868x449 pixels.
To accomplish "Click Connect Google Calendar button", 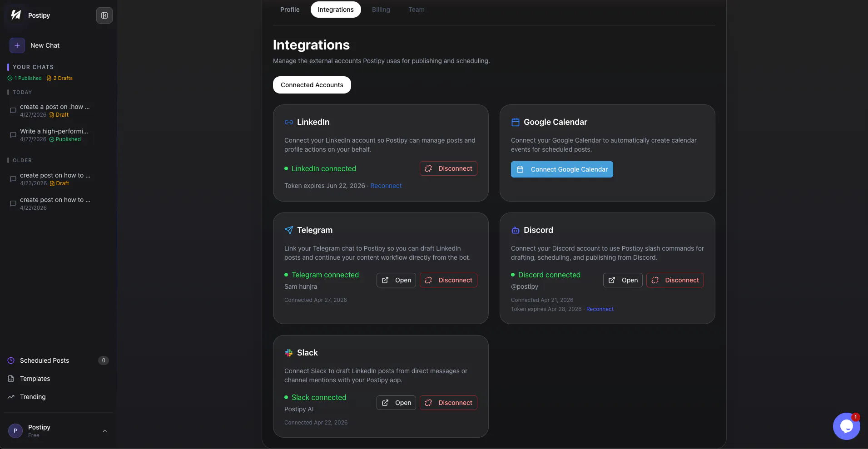I will tap(562, 169).
